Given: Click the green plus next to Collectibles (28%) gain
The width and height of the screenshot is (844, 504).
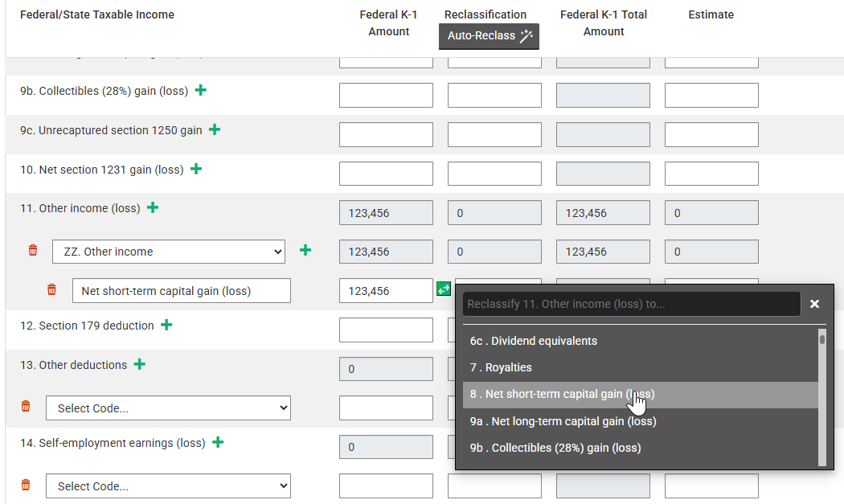Looking at the screenshot, I should tap(201, 90).
